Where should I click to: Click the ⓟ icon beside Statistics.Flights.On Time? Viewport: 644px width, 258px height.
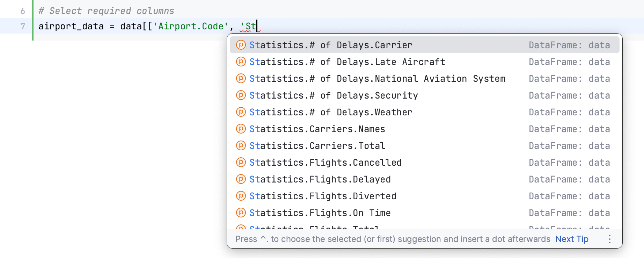[241, 213]
